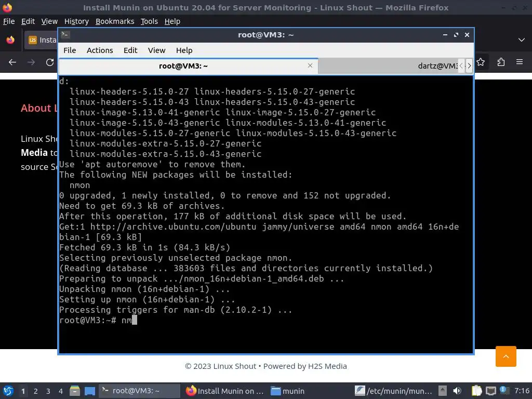Open the volume control tray icon

pyautogui.click(x=457, y=391)
